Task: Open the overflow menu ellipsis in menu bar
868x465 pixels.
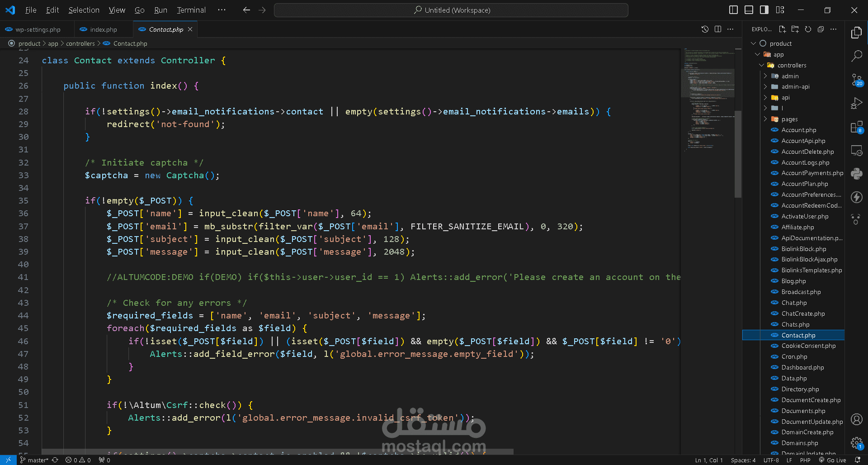Action: (x=222, y=10)
